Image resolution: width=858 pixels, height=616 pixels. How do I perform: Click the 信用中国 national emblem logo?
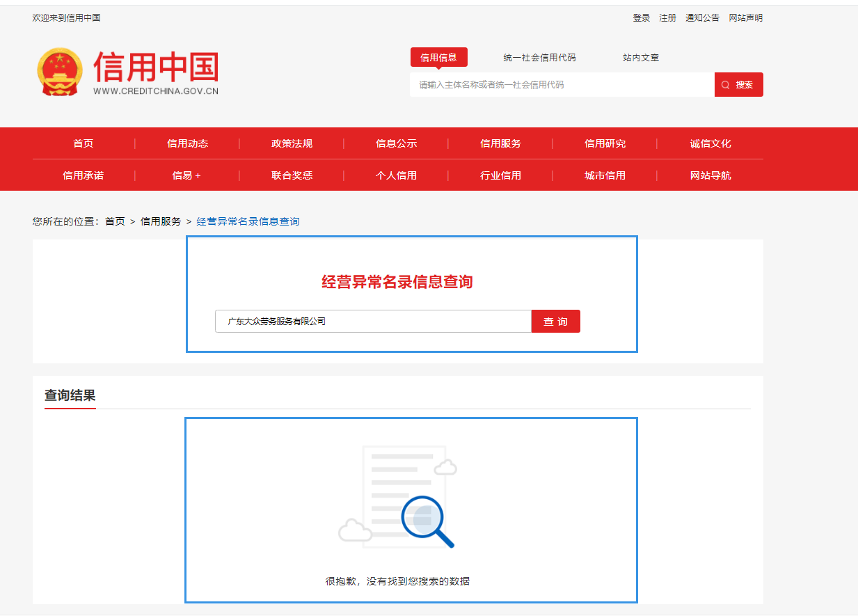[60, 72]
